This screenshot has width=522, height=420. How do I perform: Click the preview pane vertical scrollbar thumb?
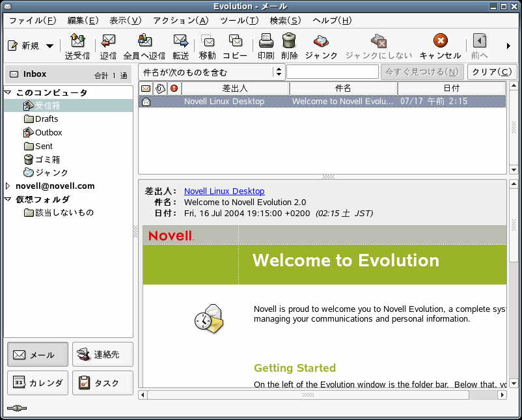click(x=514, y=225)
